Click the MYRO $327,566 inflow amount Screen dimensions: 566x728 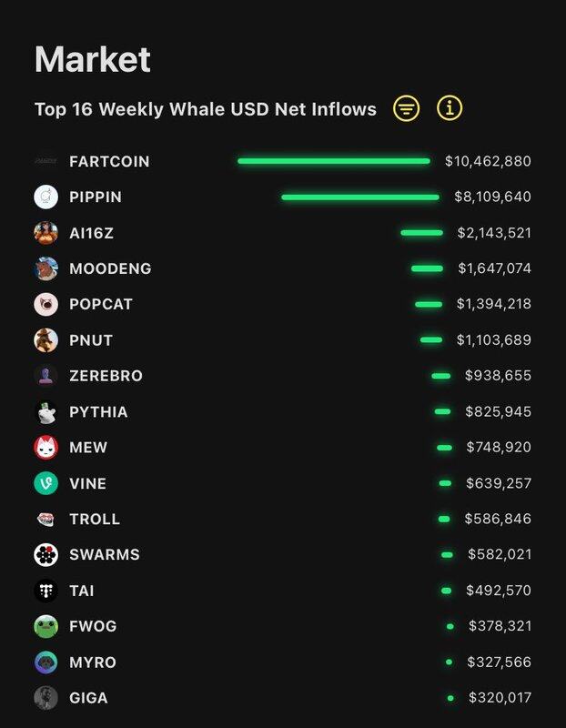[500, 662]
